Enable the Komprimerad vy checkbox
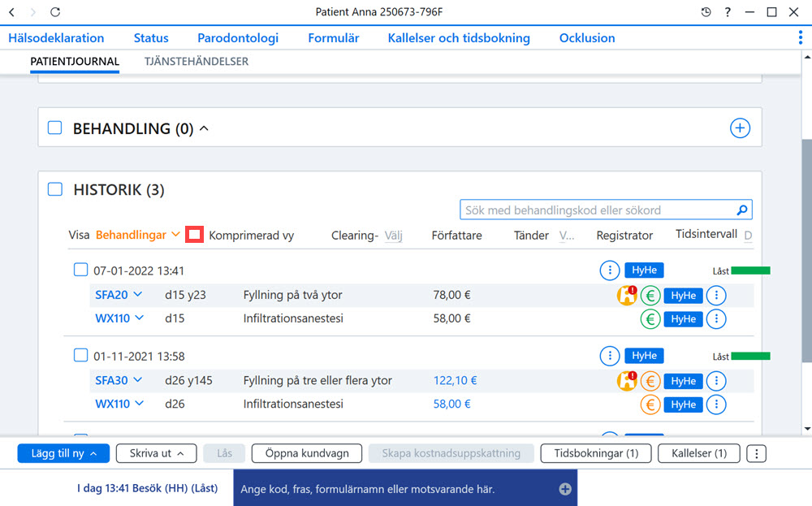 click(x=194, y=235)
